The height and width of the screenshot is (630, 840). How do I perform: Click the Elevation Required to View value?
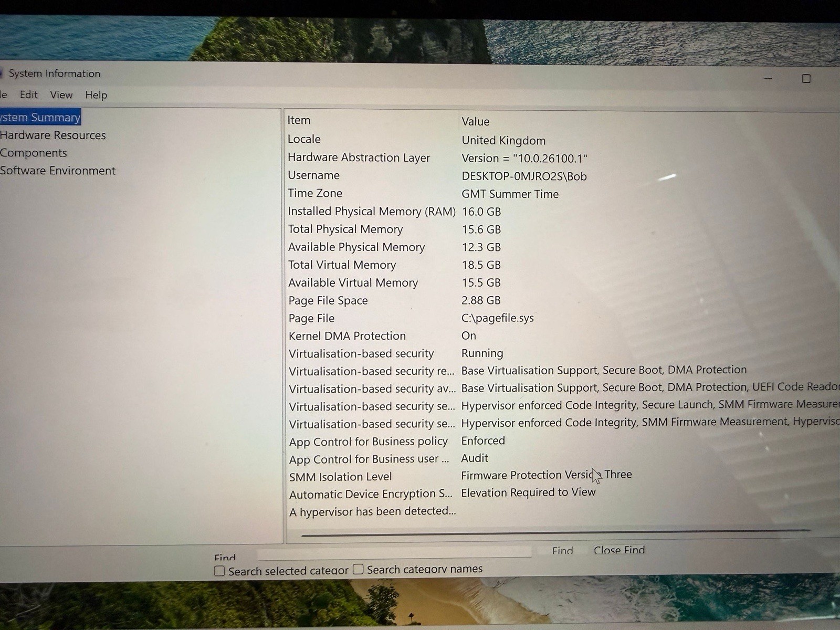pos(528,492)
